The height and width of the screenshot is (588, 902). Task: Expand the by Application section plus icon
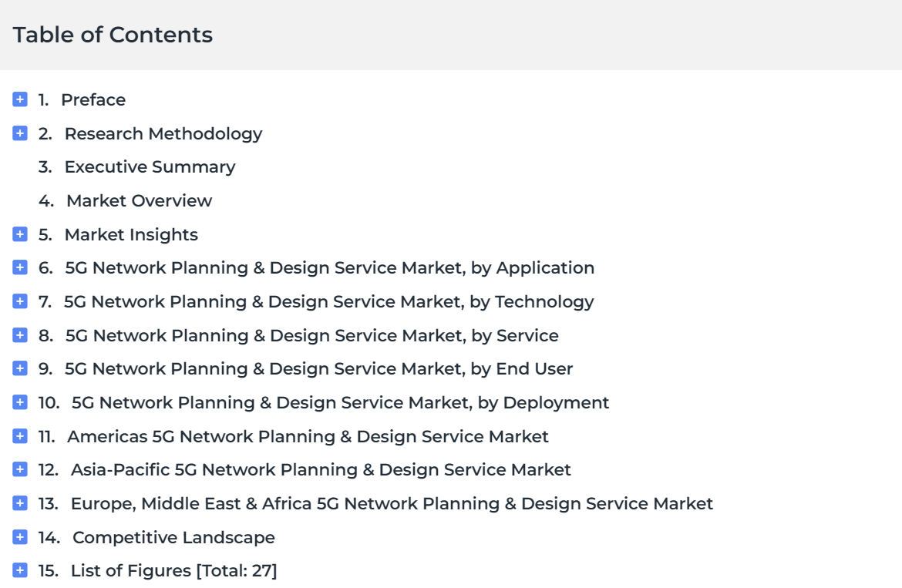point(20,267)
